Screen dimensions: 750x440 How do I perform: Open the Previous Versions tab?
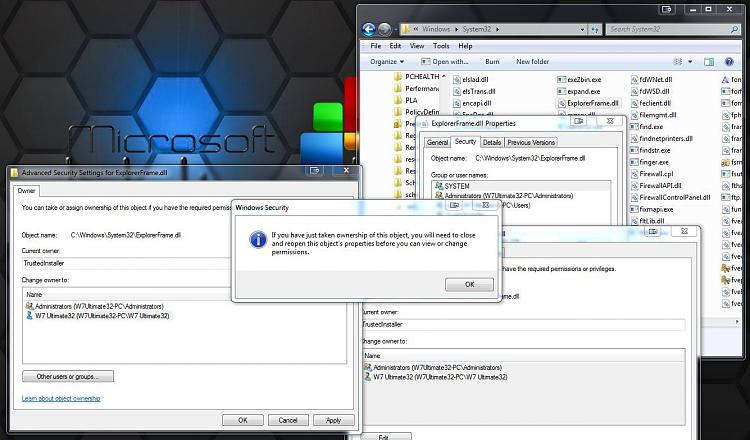(x=531, y=143)
